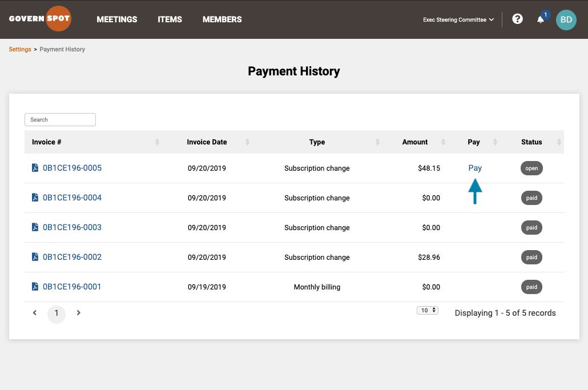
Task: Click the Pay link for the open invoice
Action: tap(475, 168)
